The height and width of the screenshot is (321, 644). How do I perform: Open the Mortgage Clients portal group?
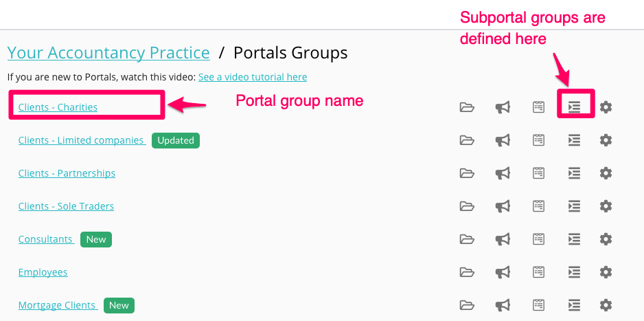pos(57,305)
